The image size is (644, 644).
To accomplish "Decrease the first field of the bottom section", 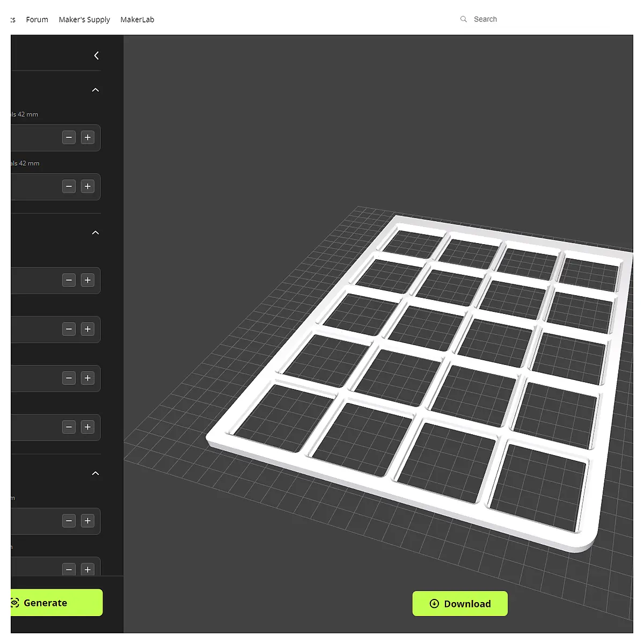I will pyautogui.click(x=69, y=521).
